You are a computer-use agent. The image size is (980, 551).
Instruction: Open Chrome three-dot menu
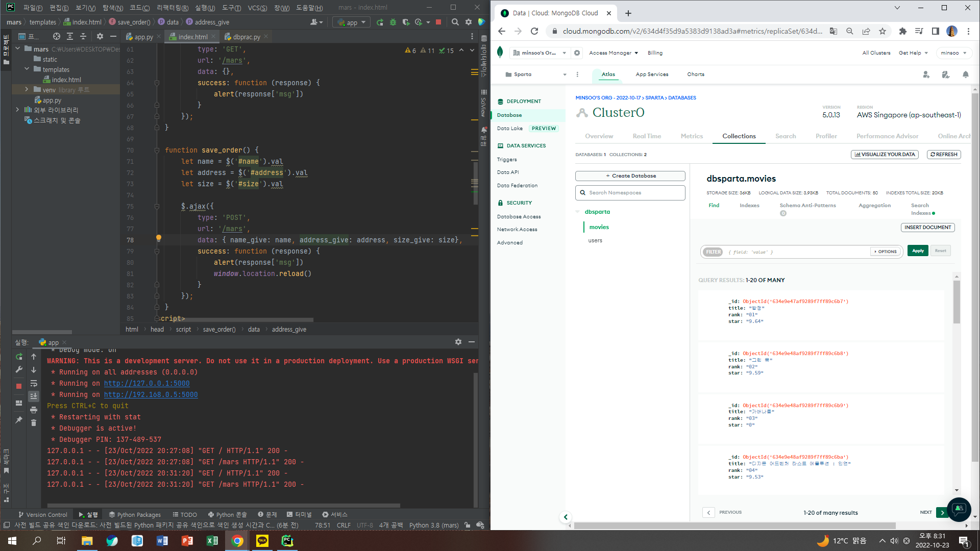[x=968, y=31]
